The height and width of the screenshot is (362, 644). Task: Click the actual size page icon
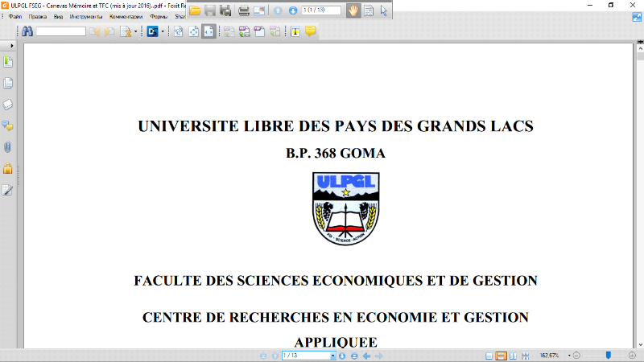[x=178, y=31]
